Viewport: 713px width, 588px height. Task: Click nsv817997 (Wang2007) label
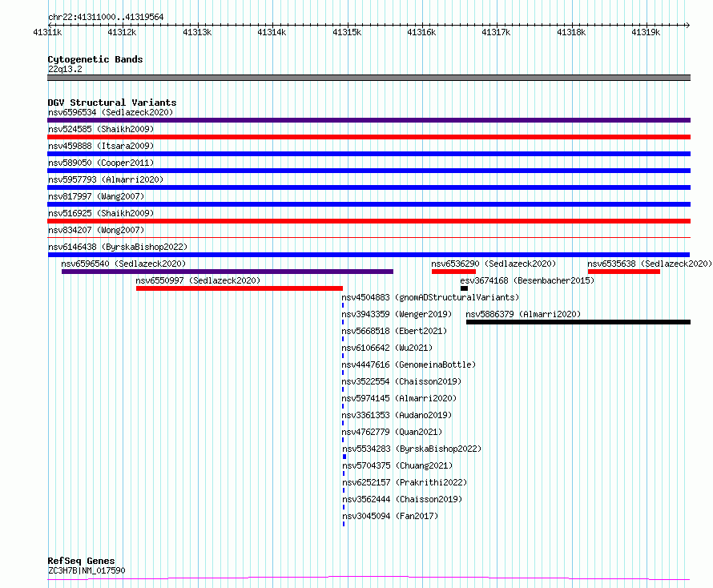click(96, 196)
